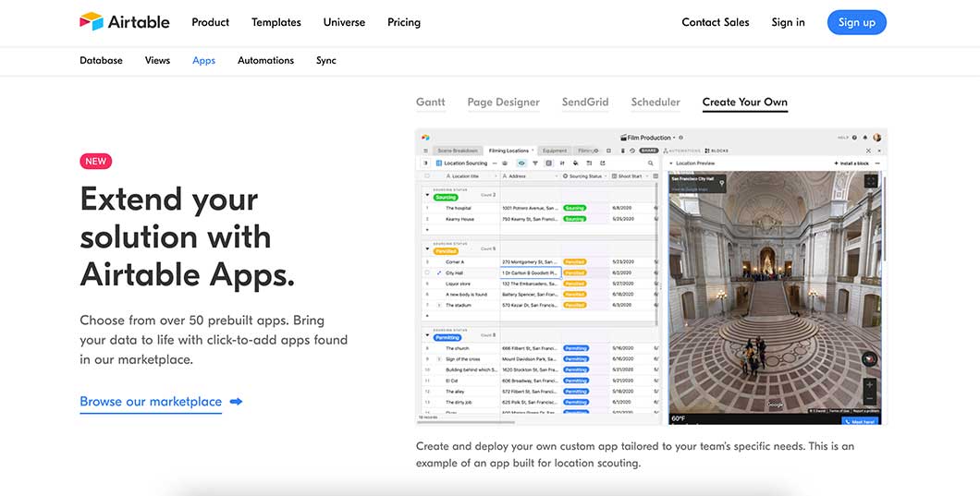Click the share view icon
This screenshot has width=980, height=496.
tap(603, 163)
